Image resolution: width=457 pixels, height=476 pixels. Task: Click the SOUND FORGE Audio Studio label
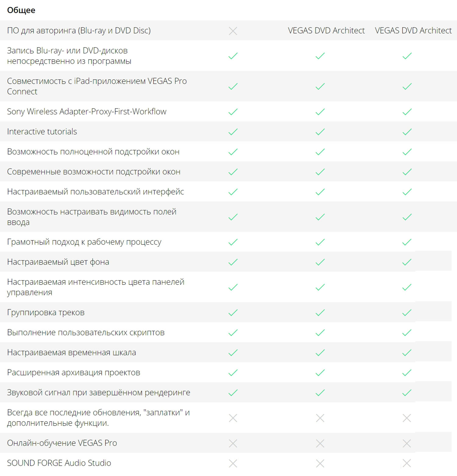pos(59,463)
